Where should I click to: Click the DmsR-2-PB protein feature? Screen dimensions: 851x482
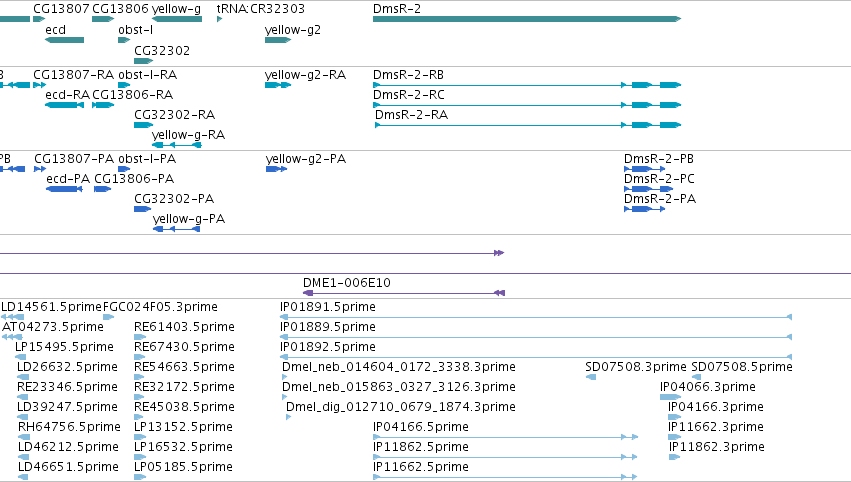(644, 169)
